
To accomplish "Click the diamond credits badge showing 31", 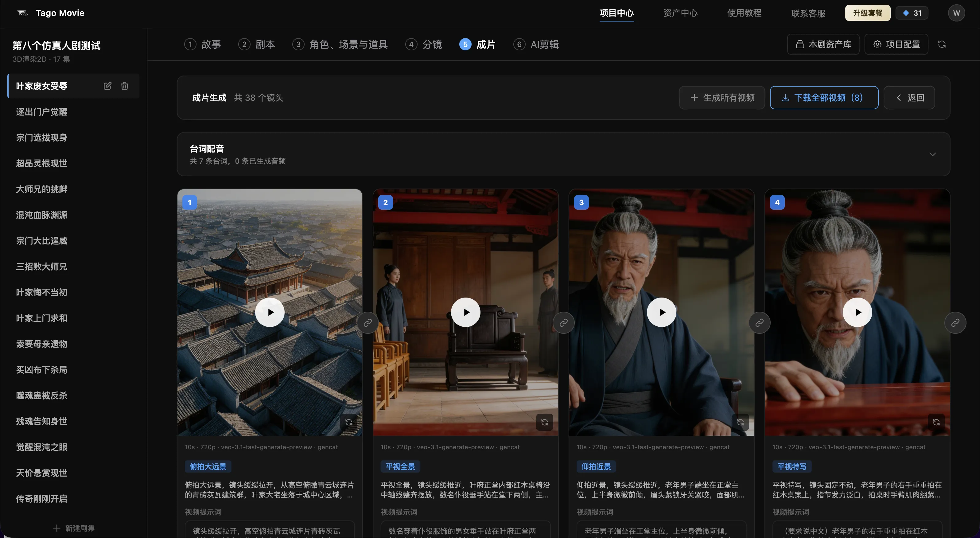I will tap(912, 13).
